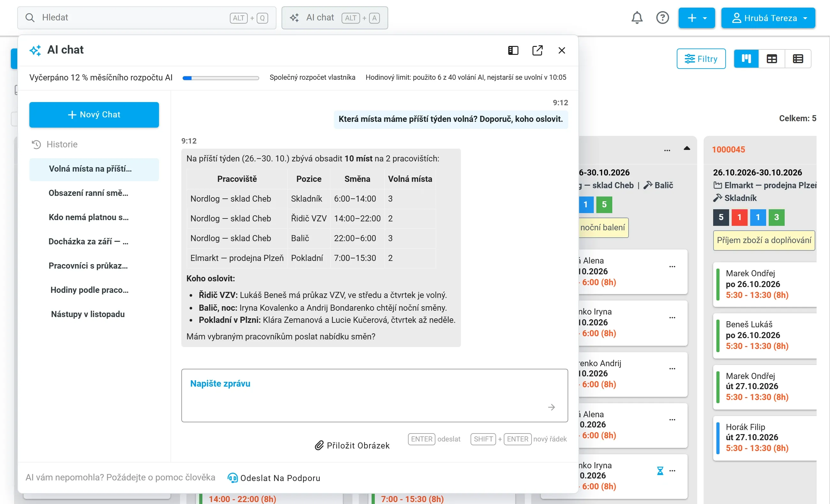Open the help question mark icon

tap(662, 18)
